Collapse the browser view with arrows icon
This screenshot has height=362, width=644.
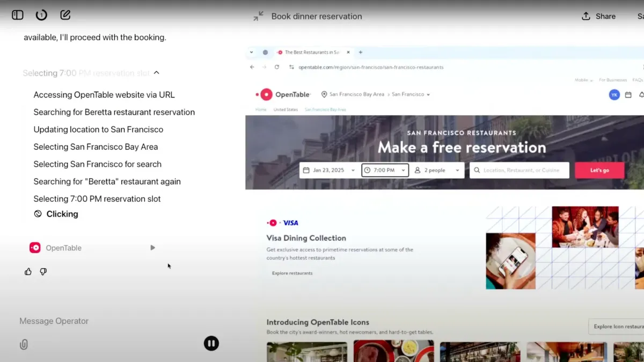pos(258,16)
